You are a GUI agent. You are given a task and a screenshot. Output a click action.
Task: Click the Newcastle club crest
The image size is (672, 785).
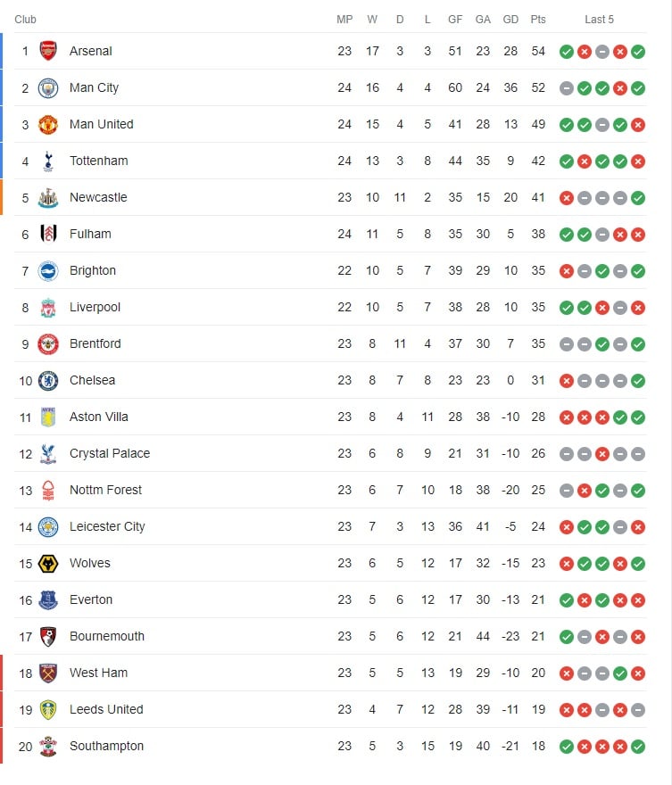tap(48, 198)
